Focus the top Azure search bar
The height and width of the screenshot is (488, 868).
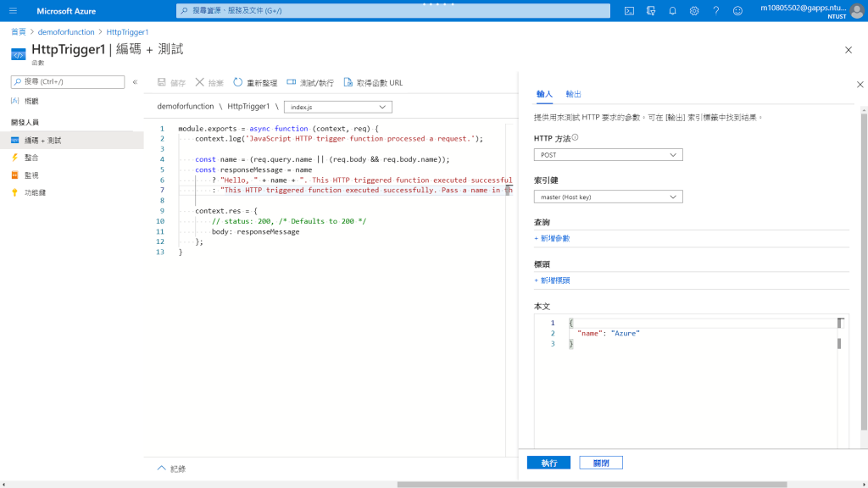(393, 10)
